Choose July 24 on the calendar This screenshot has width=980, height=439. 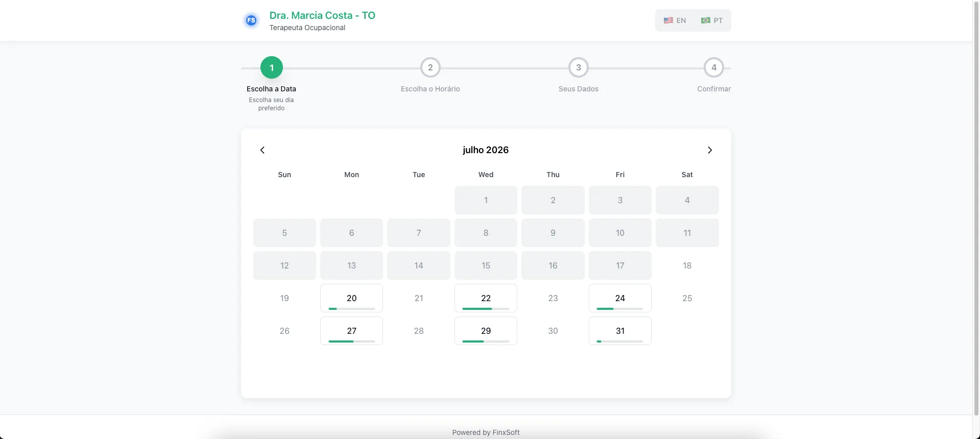coord(620,298)
